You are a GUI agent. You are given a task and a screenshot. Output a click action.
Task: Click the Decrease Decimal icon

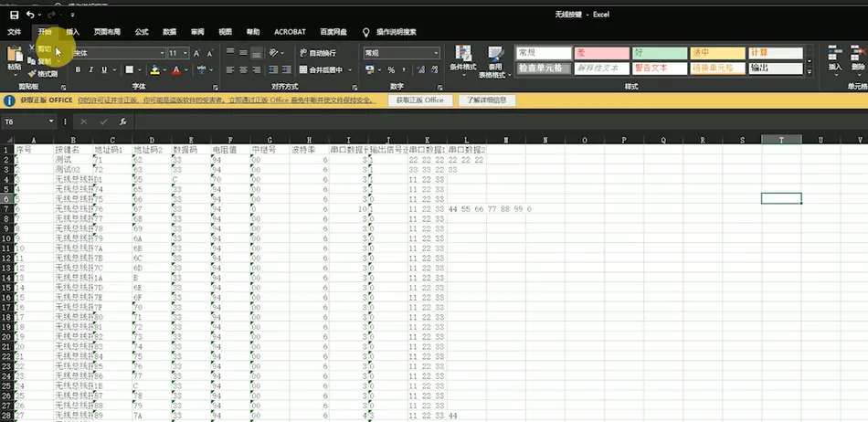coord(433,69)
